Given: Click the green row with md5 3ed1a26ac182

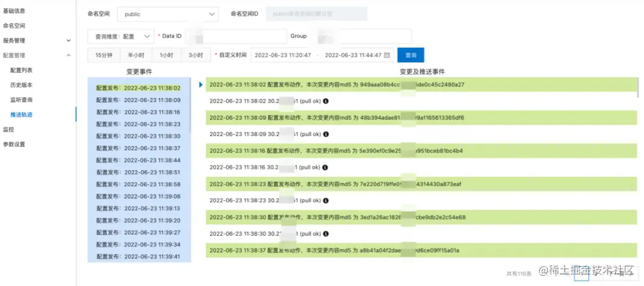Looking at the screenshot, I should click(x=422, y=217).
